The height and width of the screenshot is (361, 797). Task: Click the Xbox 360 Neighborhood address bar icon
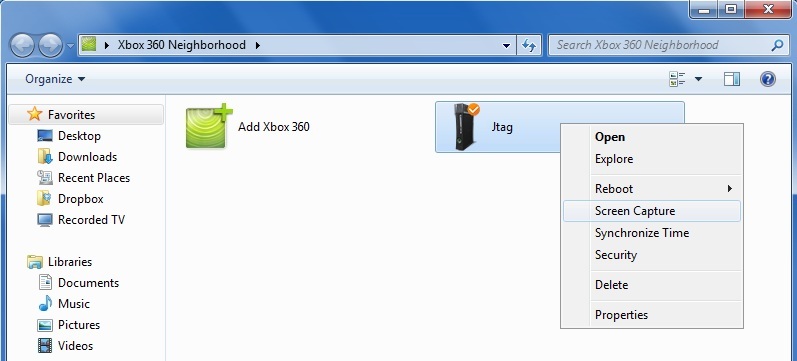pyautogui.click(x=88, y=45)
